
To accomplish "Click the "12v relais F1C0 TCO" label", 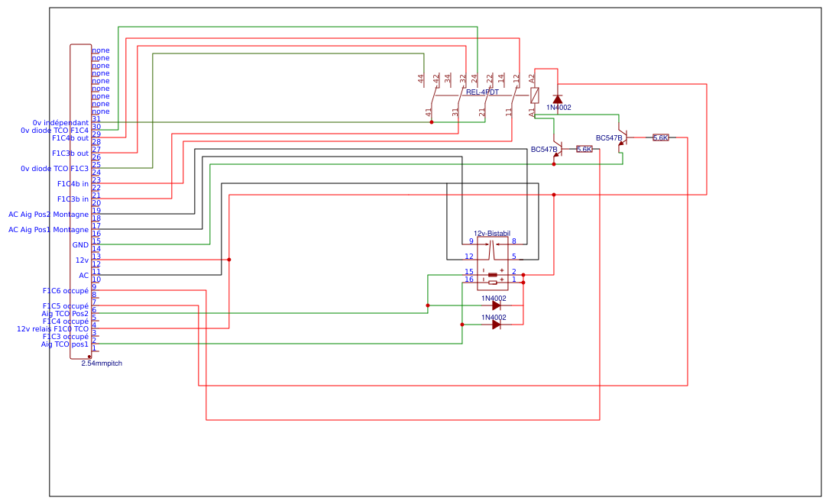I will (x=53, y=328).
